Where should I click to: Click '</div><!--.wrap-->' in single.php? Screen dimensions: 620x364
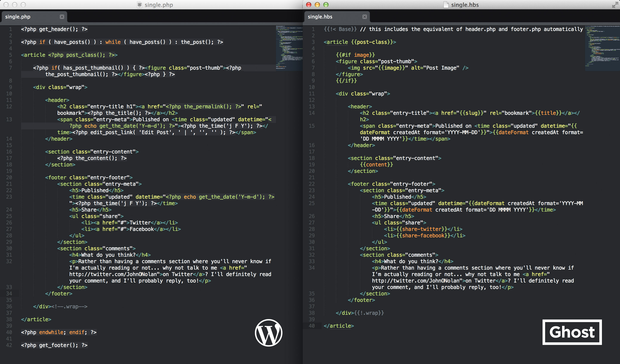60,307
